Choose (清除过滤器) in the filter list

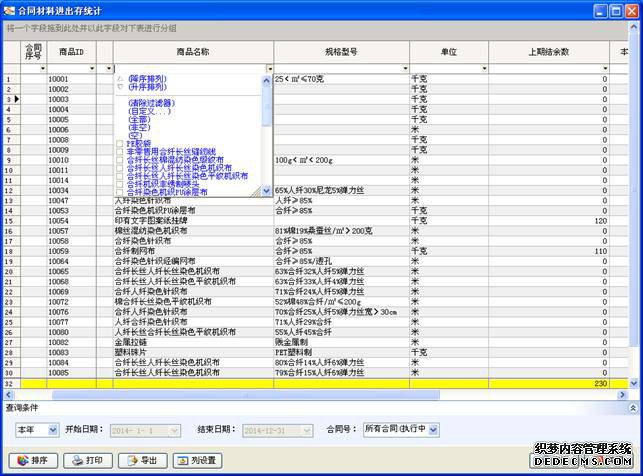[155, 102]
